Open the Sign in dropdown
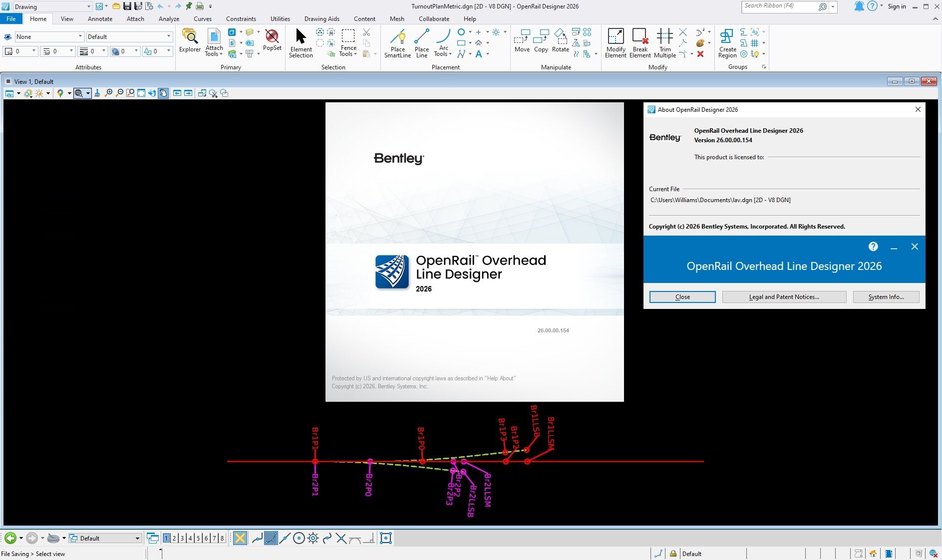This screenshot has width=942, height=560. pyautogui.click(x=897, y=6)
